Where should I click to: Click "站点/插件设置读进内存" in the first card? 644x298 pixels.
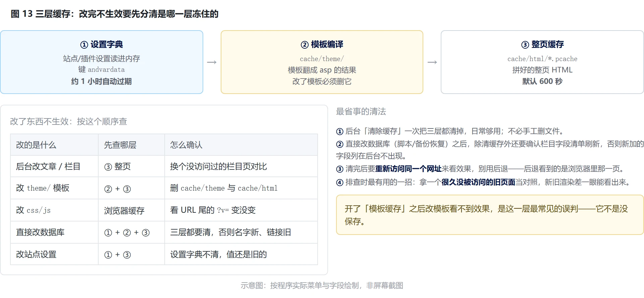tap(102, 59)
